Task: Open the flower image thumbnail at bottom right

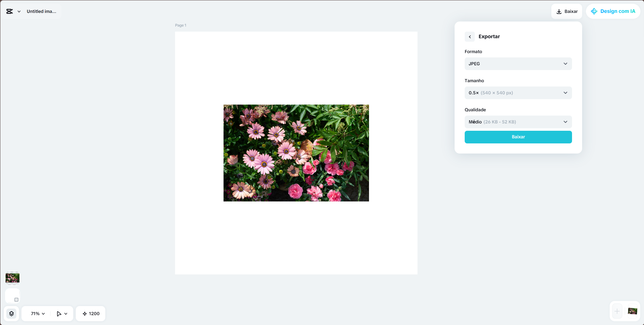Action: tap(632, 311)
